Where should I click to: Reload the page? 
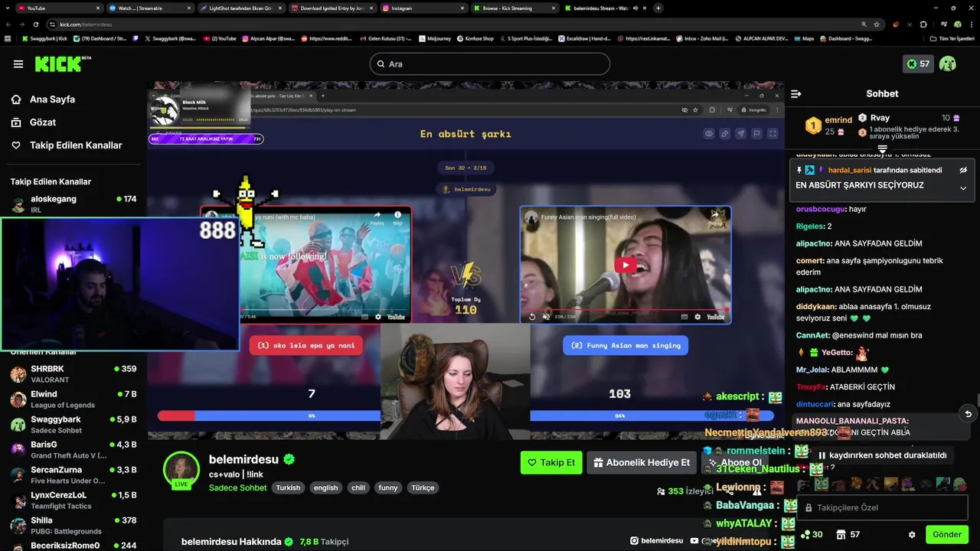35,24
